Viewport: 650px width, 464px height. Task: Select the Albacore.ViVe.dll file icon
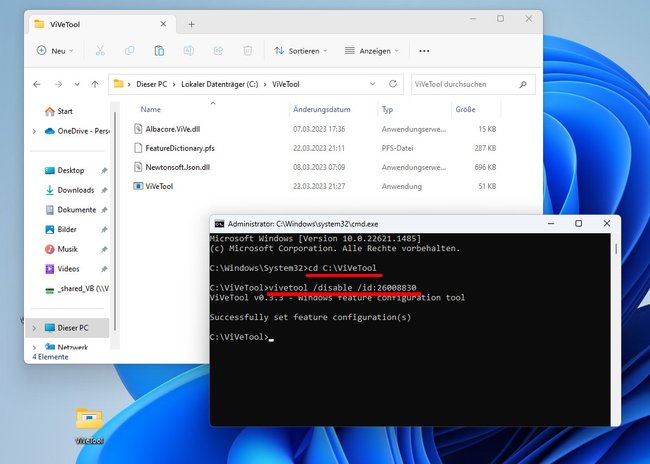pyautogui.click(x=138, y=129)
